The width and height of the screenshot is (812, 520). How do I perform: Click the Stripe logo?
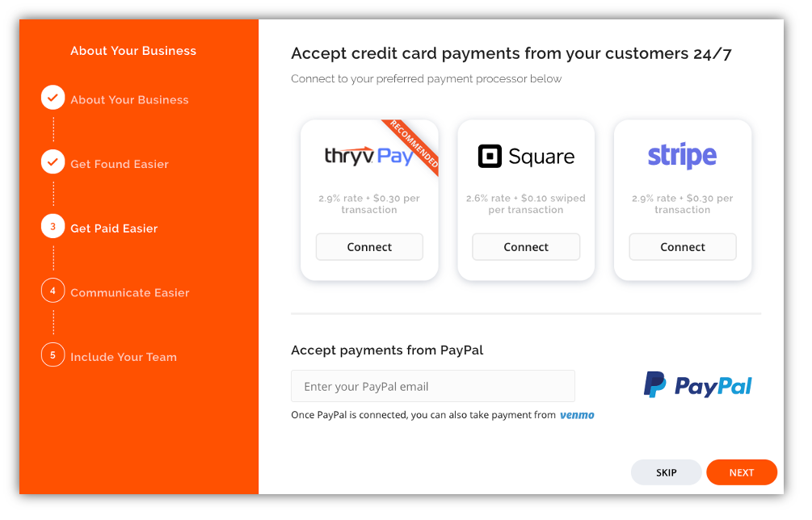pyautogui.click(x=682, y=155)
